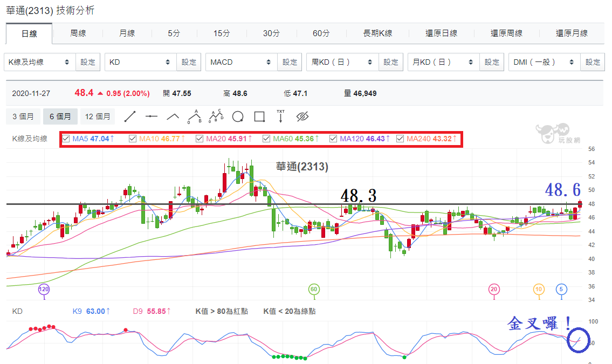612x364 pixels.
Task: Uncheck the MA10 moving average checkbox
Action: pos(133,139)
